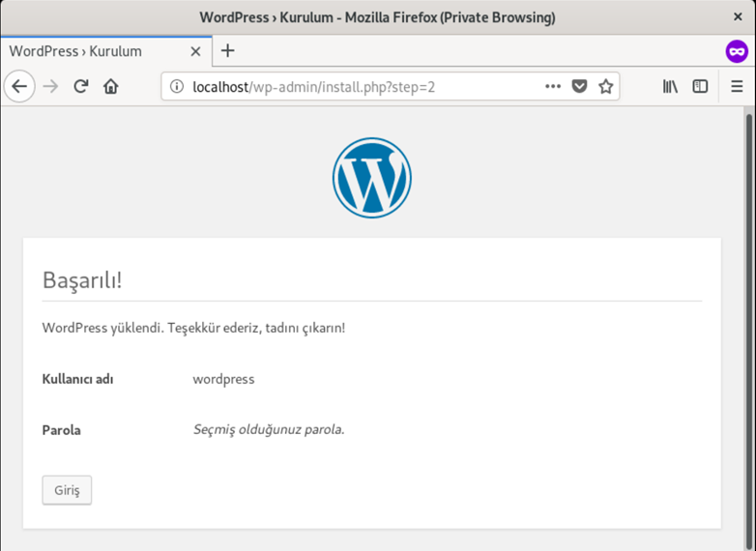Click the username value wordpress

coord(223,379)
